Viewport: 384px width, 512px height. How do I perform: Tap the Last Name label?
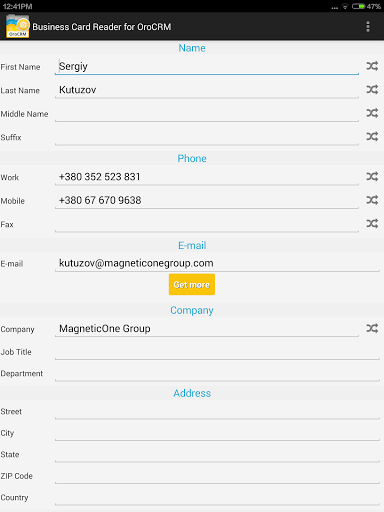[x=20, y=90]
